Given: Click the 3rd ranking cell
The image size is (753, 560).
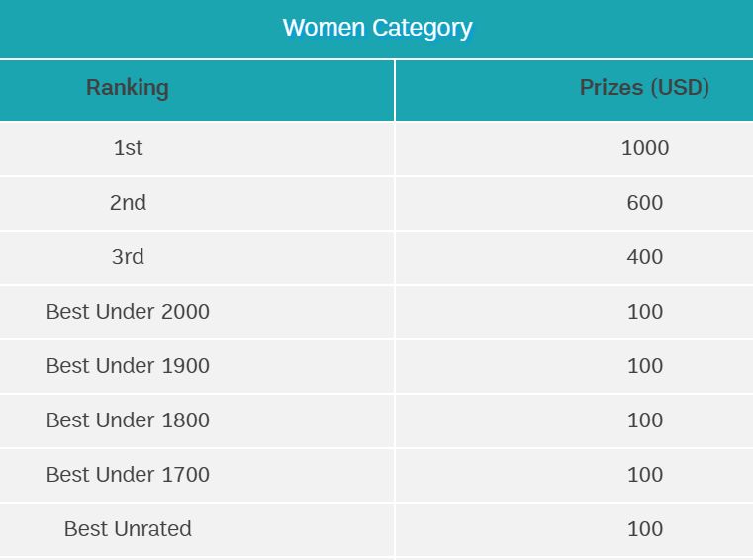Looking at the screenshot, I should coord(128,257).
